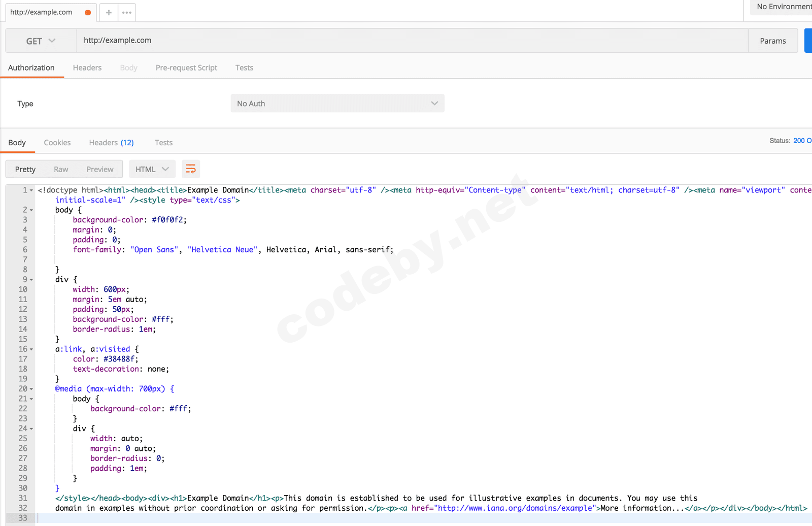Click the new tab plus icon
Image resolution: width=812 pixels, height=526 pixels.
[x=109, y=13]
